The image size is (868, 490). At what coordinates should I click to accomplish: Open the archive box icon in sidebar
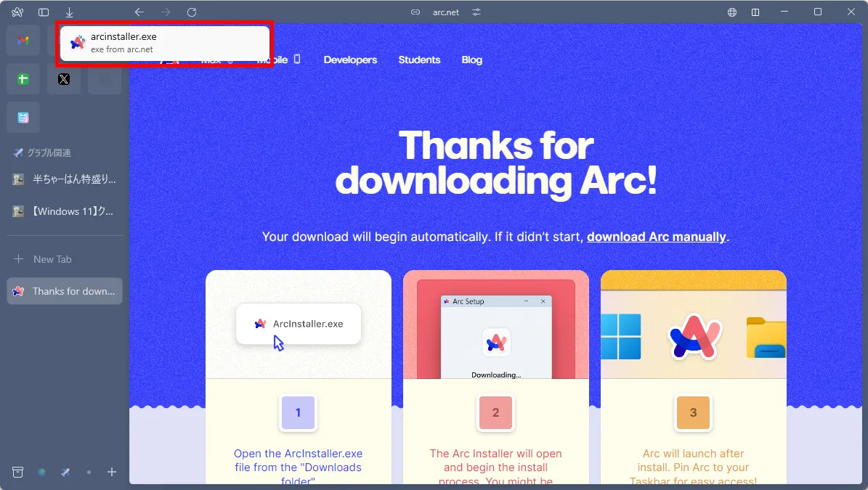coord(18,472)
